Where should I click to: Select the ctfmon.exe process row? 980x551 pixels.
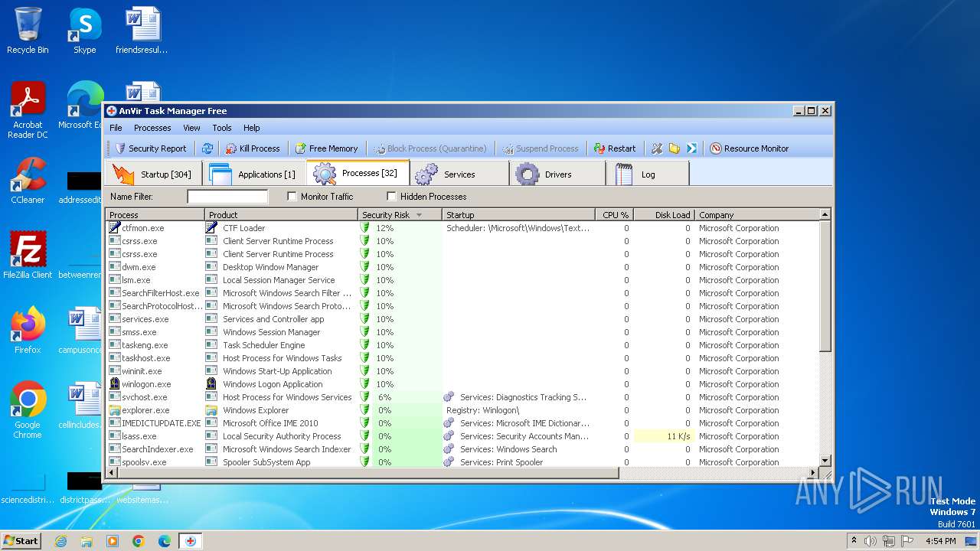click(462, 228)
